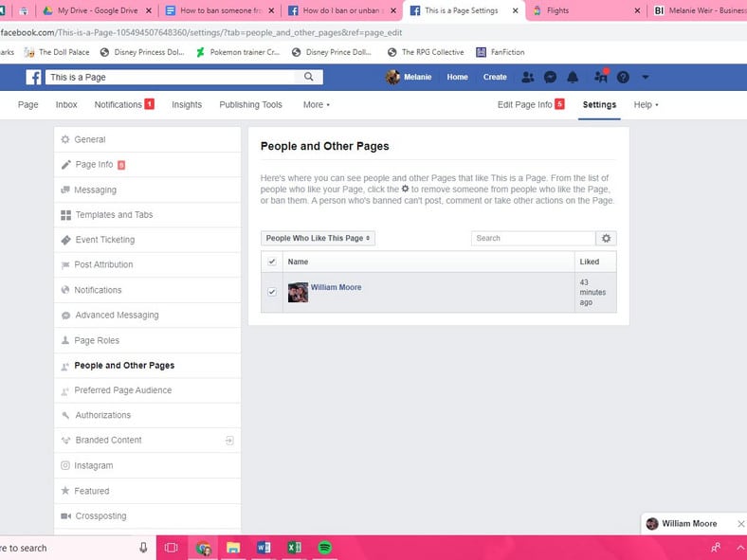This screenshot has width=747, height=560.
Task: Open Friend Requests icon
Action: click(x=528, y=77)
